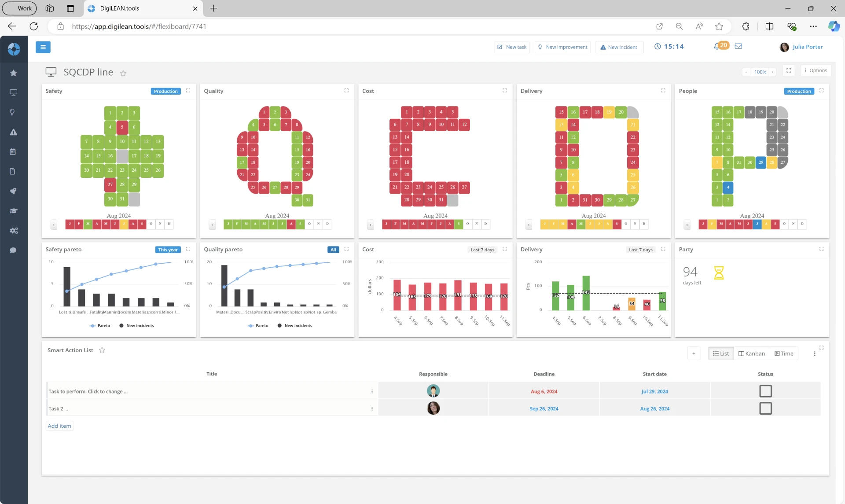Open the calendar icon in sidebar
This screenshot has height=504, width=845.
(x=13, y=152)
